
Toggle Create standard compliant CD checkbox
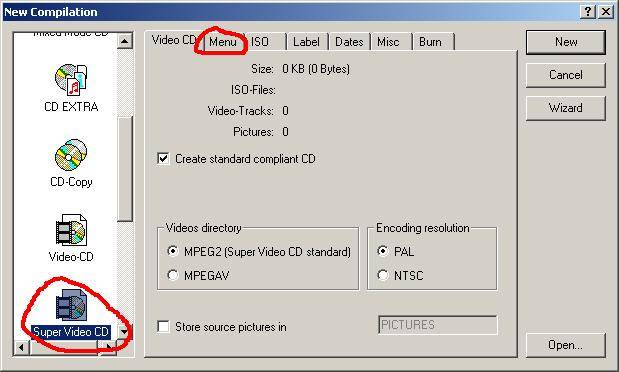(x=163, y=159)
